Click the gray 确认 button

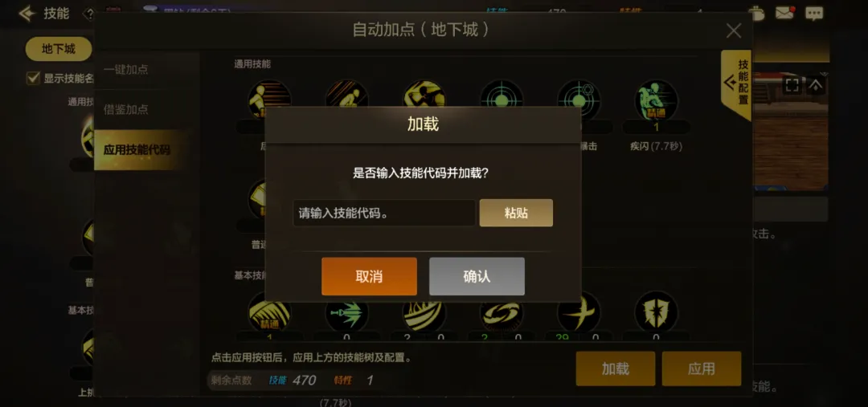[x=477, y=276]
